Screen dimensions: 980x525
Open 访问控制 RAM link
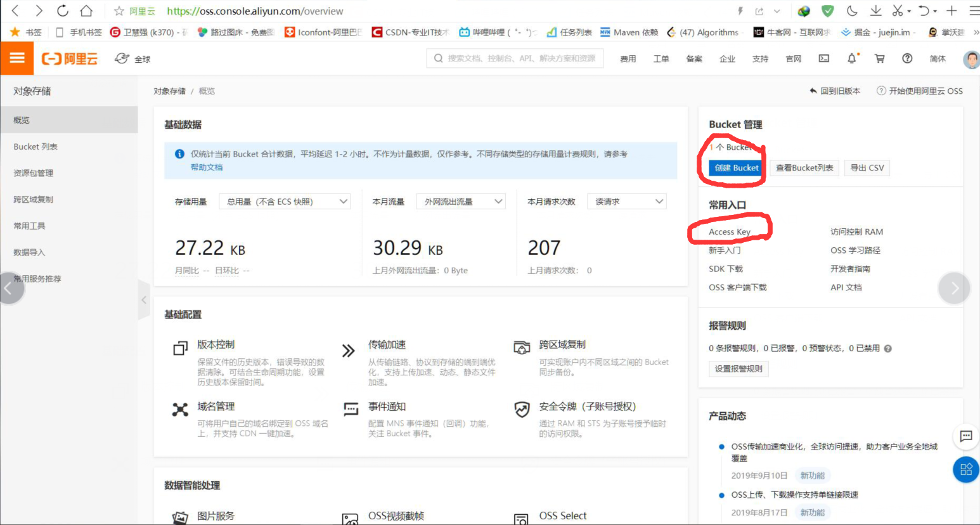pos(856,232)
